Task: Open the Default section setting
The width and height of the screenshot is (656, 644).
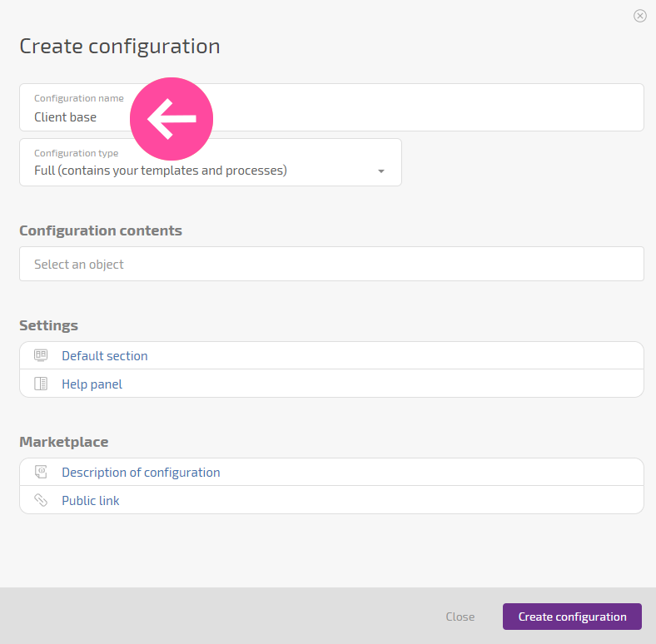Action: pos(331,355)
